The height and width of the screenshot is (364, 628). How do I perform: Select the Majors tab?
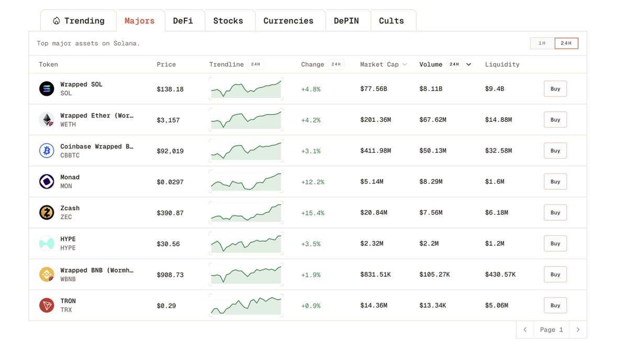140,21
